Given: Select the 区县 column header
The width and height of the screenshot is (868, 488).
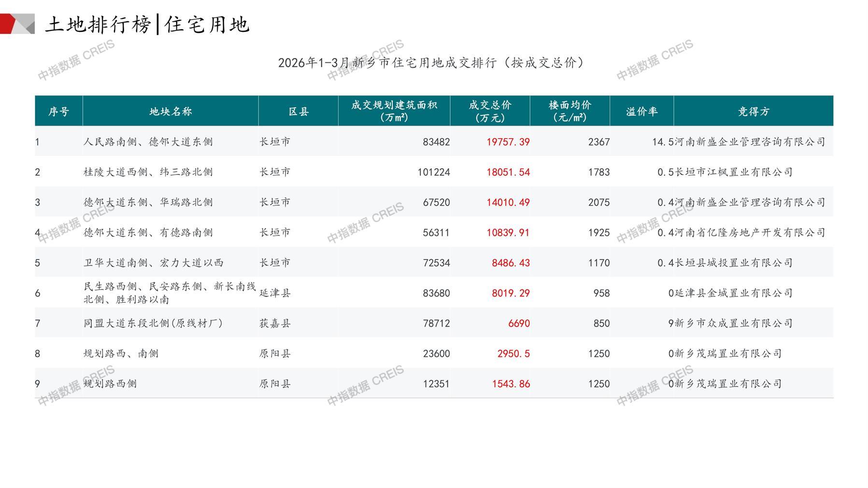Looking at the screenshot, I should click(299, 112).
